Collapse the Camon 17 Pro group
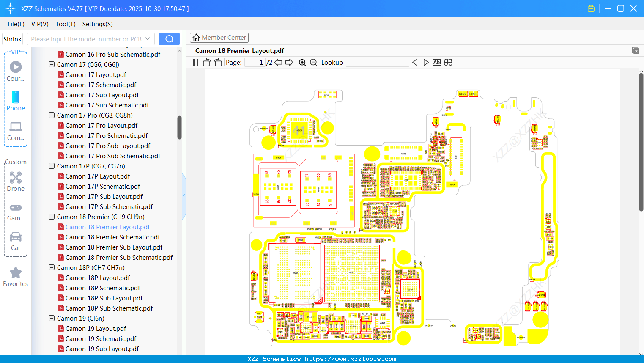 [51, 115]
